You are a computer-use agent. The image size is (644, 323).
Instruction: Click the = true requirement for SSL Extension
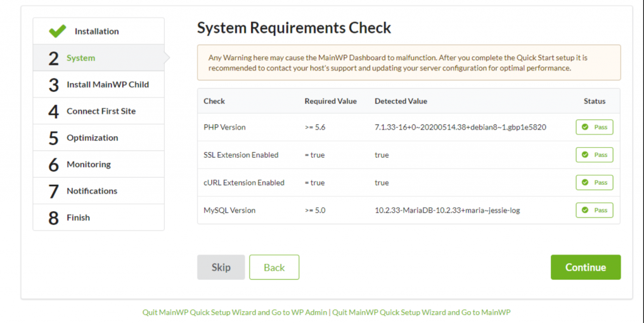tap(314, 155)
